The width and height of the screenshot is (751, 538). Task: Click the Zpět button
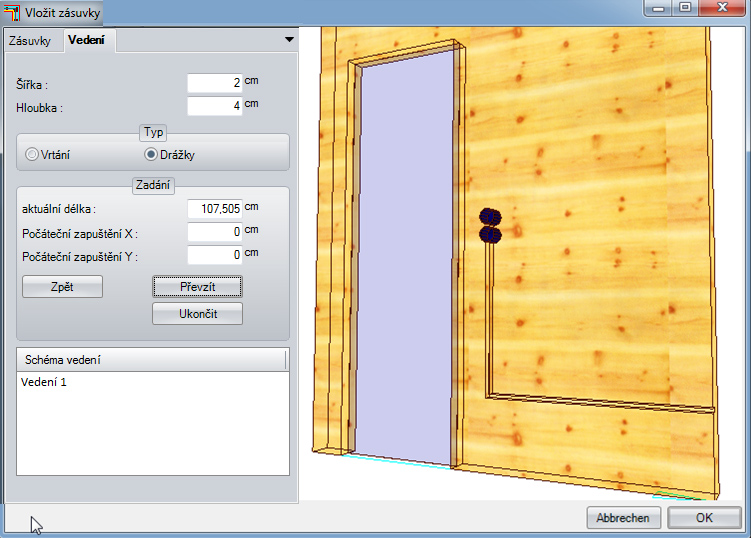(x=62, y=286)
